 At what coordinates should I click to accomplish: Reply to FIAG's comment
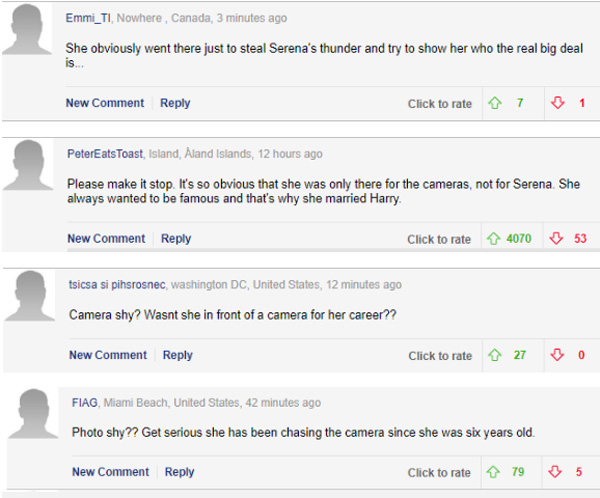pyautogui.click(x=180, y=472)
